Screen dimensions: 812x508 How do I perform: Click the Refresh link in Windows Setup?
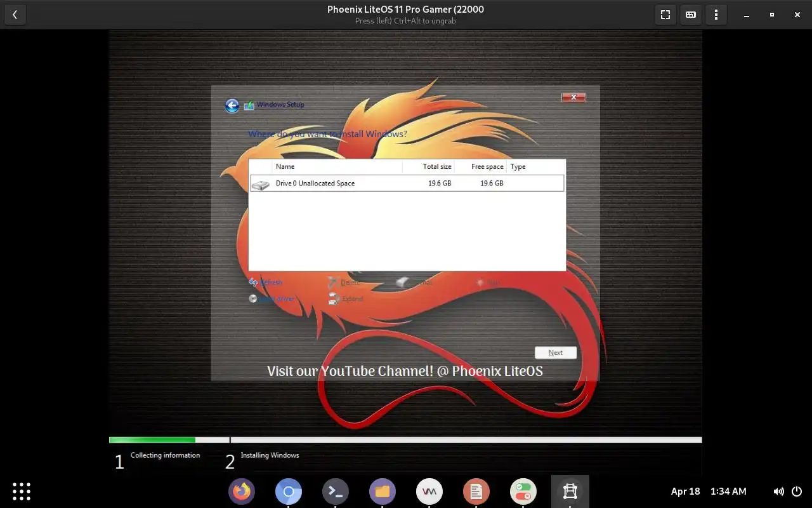(x=271, y=283)
